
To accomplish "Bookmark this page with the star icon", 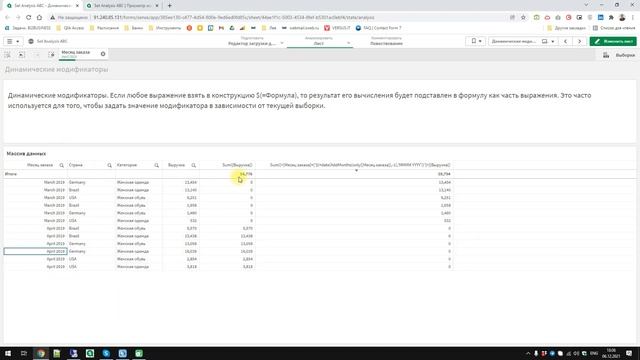I will (x=523, y=18).
